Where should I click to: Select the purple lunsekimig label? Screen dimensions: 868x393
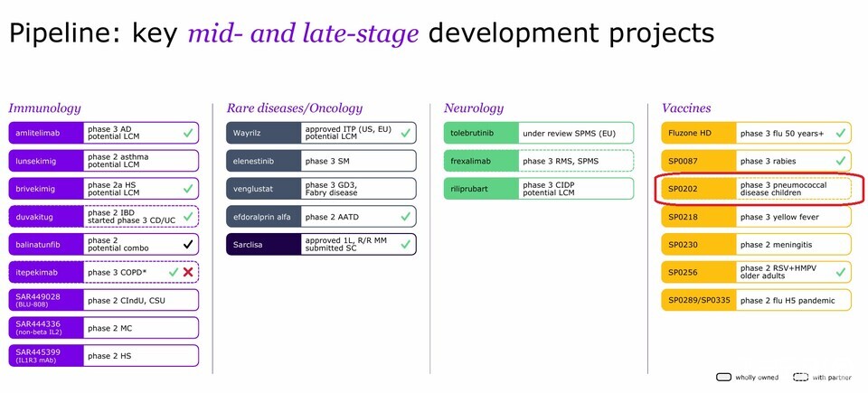coord(45,161)
